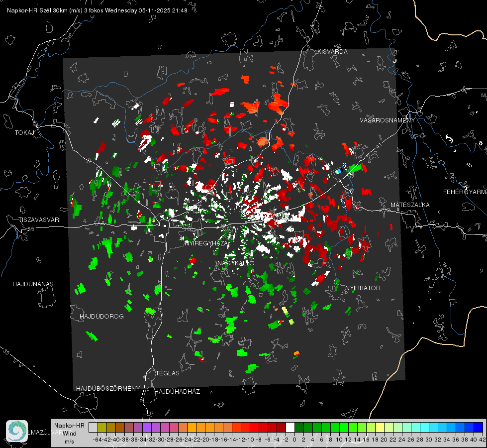The width and height of the screenshot is (487, 448).
Task: Click the m/s unit label in legend
Action: (69, 442)
